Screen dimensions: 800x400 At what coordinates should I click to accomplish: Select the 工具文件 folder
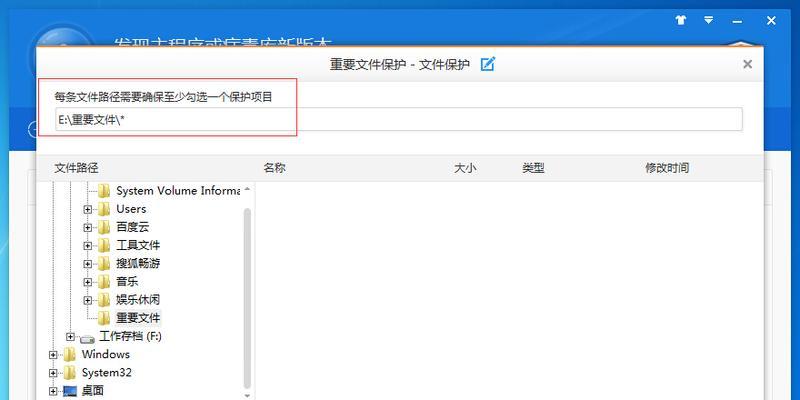[138, 245]
